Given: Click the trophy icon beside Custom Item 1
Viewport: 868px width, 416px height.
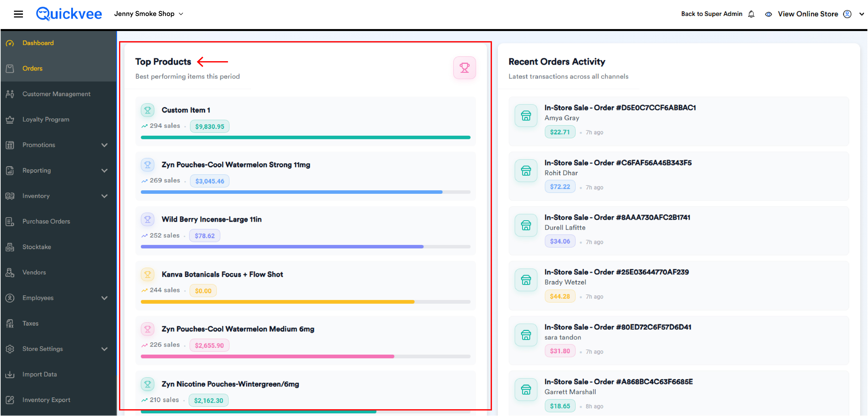Looking at the screenshot, I should point(148,110).
